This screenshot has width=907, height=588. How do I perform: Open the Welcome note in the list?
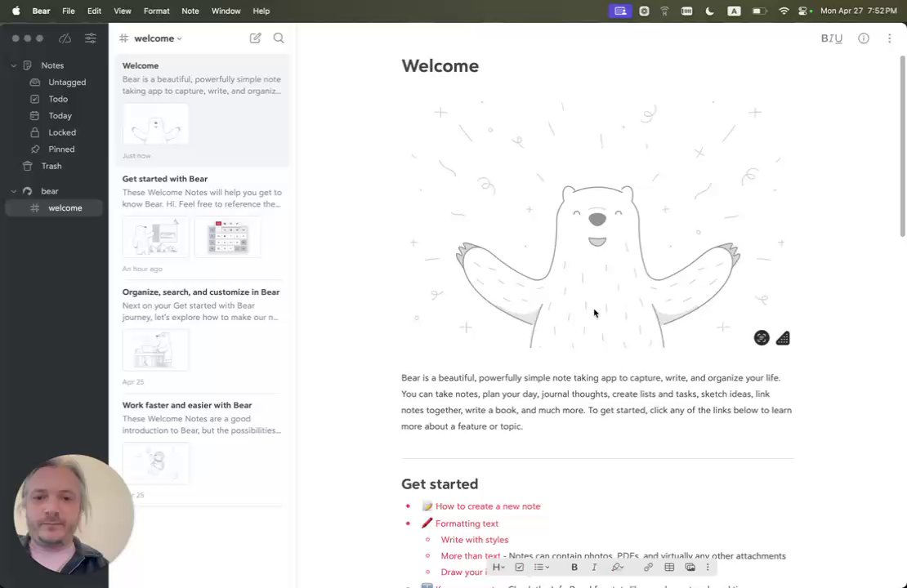tap(202, 110)
